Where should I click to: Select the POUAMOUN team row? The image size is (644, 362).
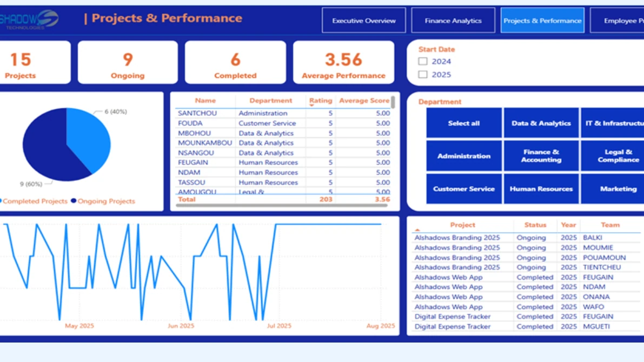(x=527, y=258)
